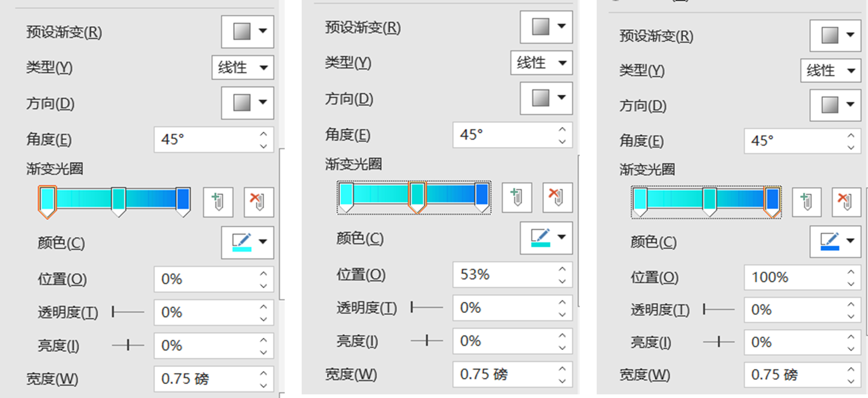Click the transparency slider in the 100% position panel

pos(719,310)
